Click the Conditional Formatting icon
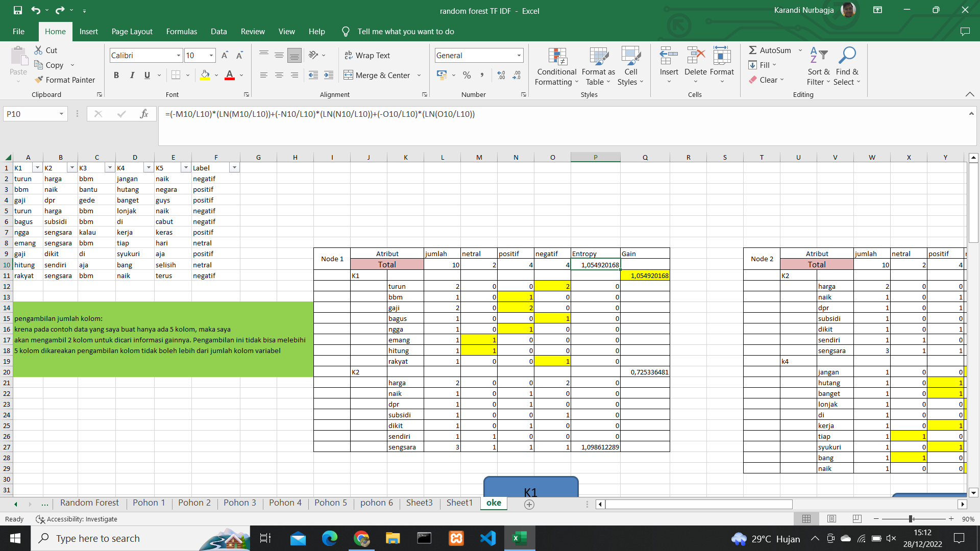The width and height of the screenshot is (980, 551). click(557, 57)
